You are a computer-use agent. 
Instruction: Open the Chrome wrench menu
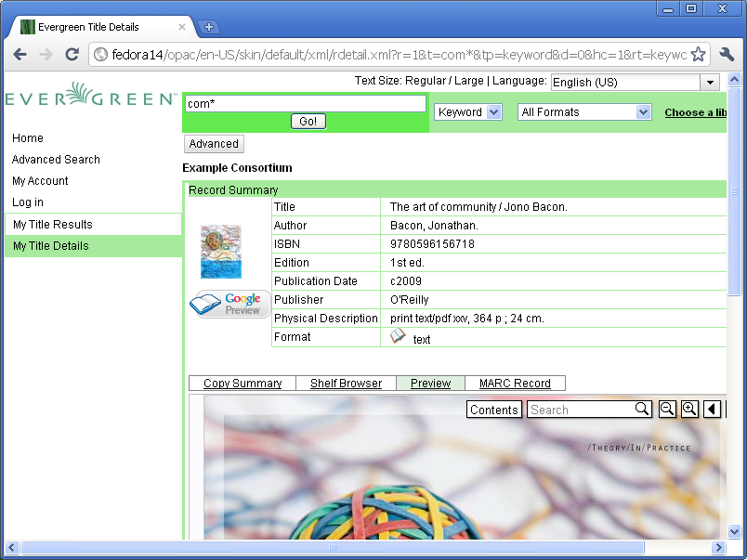727,54
